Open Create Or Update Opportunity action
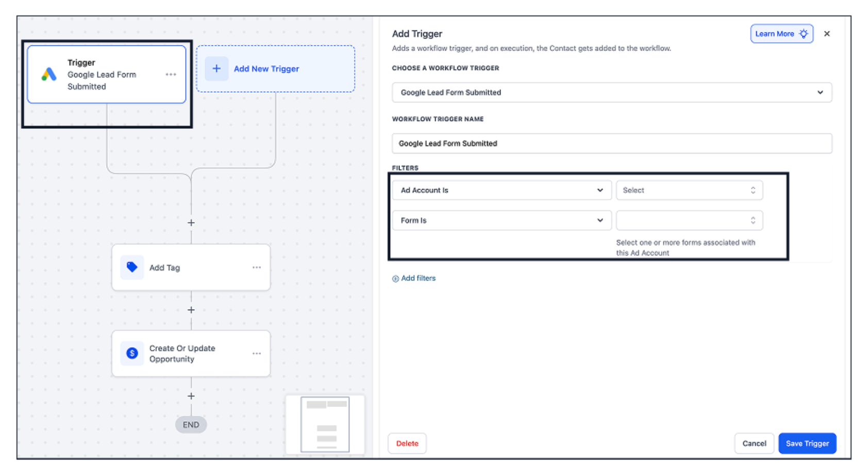868x475 pixels. point(191,353)
